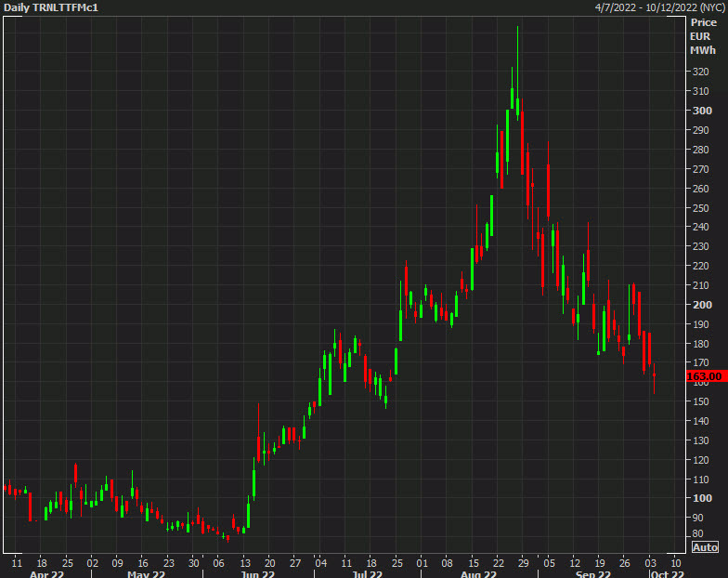This screenshot has height=578, width=728.
Task: Select the Sep 22 month label
Action: point(593,574)
